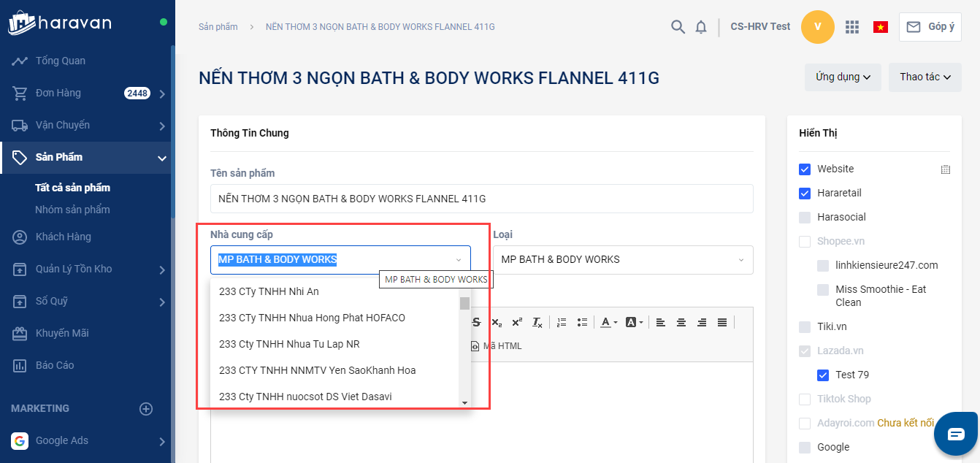
Task: Uncheck the Website display checkbox
Action: point(805,169)
